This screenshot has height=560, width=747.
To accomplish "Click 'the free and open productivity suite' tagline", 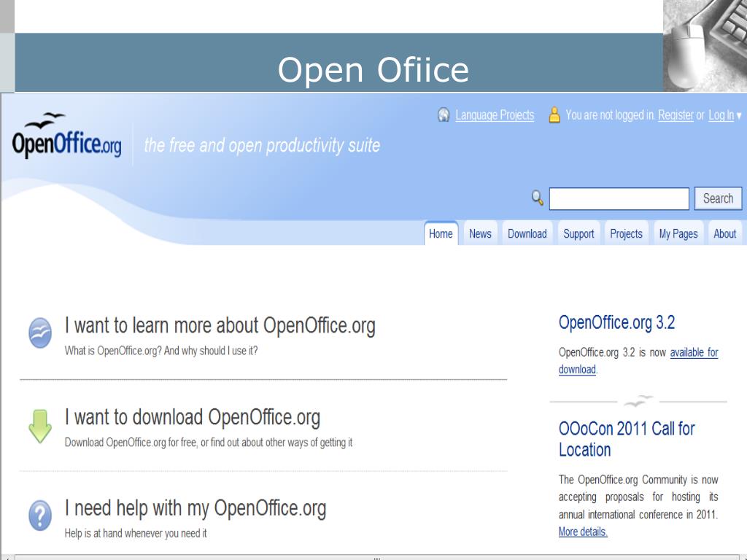I will 262,145.
